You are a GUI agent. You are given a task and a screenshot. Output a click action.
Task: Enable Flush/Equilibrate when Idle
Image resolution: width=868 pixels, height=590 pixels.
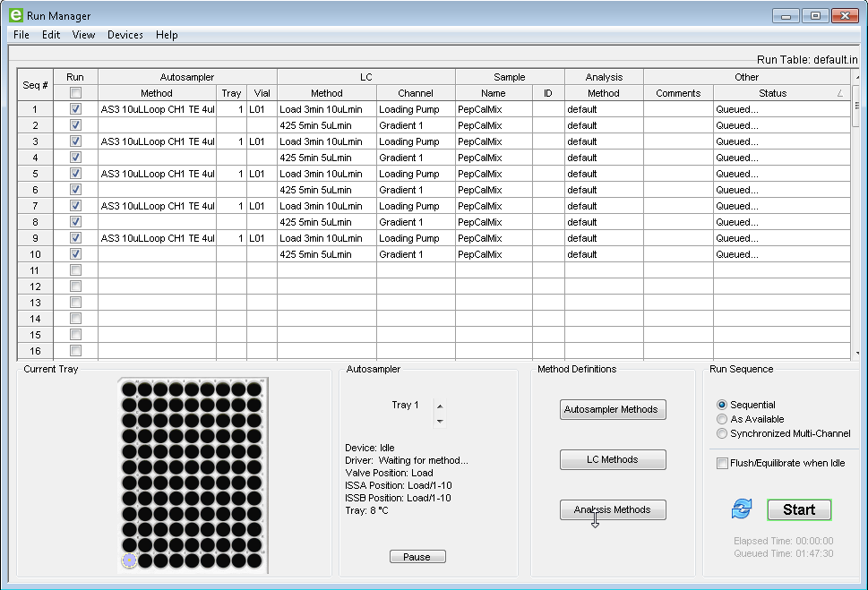point(723,463)
